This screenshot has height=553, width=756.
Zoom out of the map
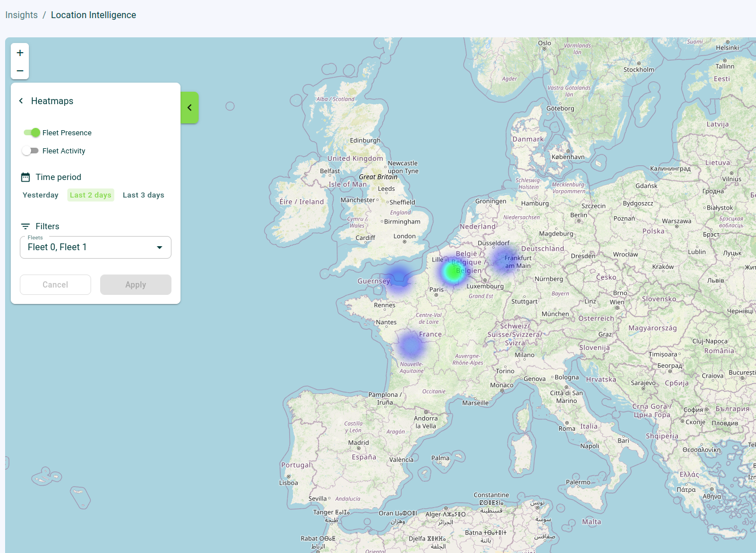click(20, 70)
